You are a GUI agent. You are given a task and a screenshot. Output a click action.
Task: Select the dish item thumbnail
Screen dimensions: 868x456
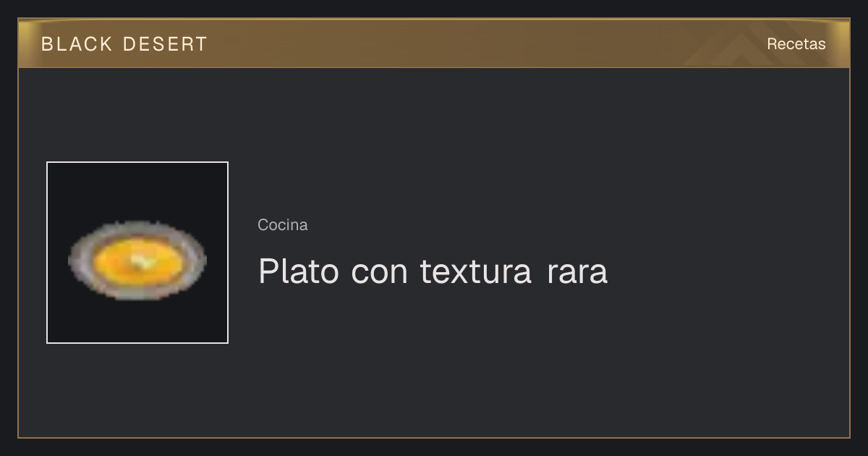(137, 253)
